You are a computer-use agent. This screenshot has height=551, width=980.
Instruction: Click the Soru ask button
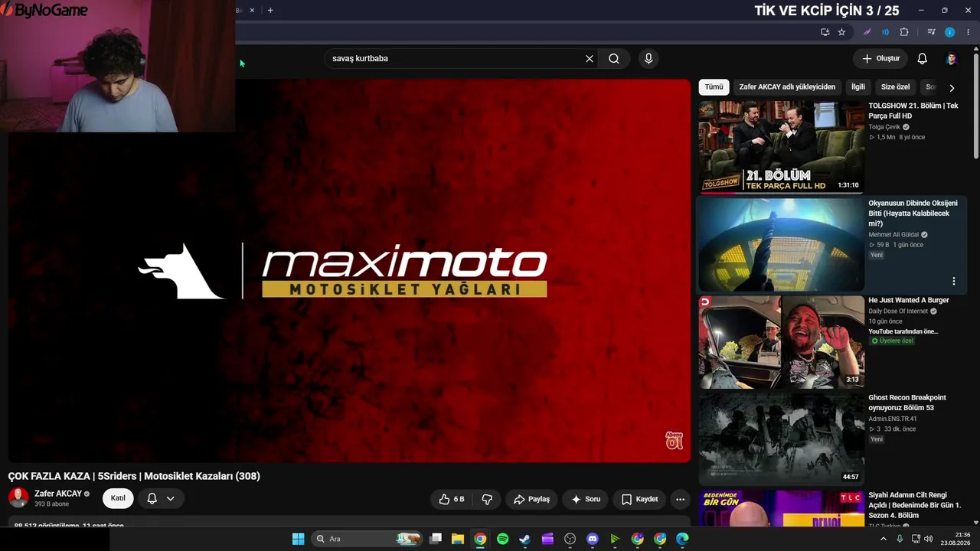pos(586,499)
